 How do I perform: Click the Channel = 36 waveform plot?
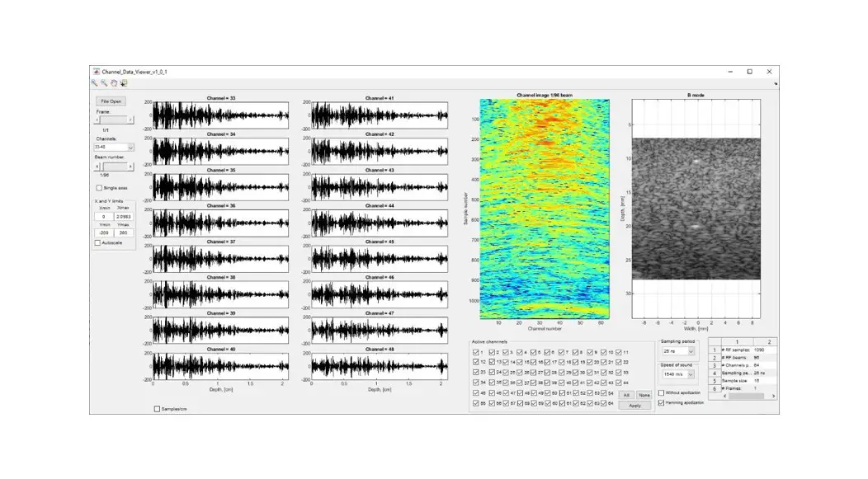coord(221,223)
